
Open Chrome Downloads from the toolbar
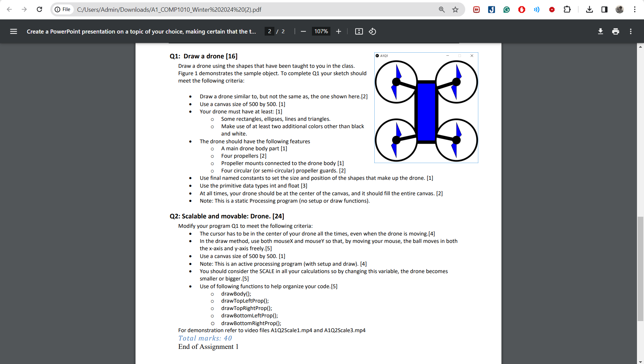coord(589,9)
